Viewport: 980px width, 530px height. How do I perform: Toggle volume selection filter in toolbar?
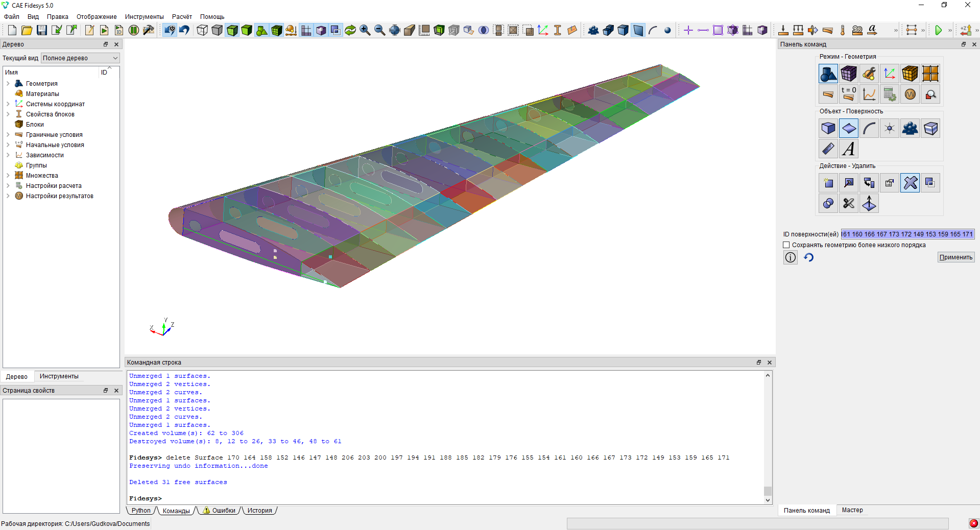623,30
